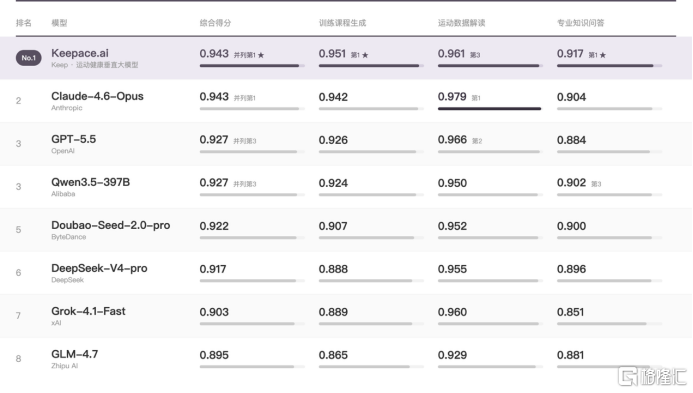The image size is (693, 393).
Task: Click the GLM-4.7 model name
Action: coord(75,354)
